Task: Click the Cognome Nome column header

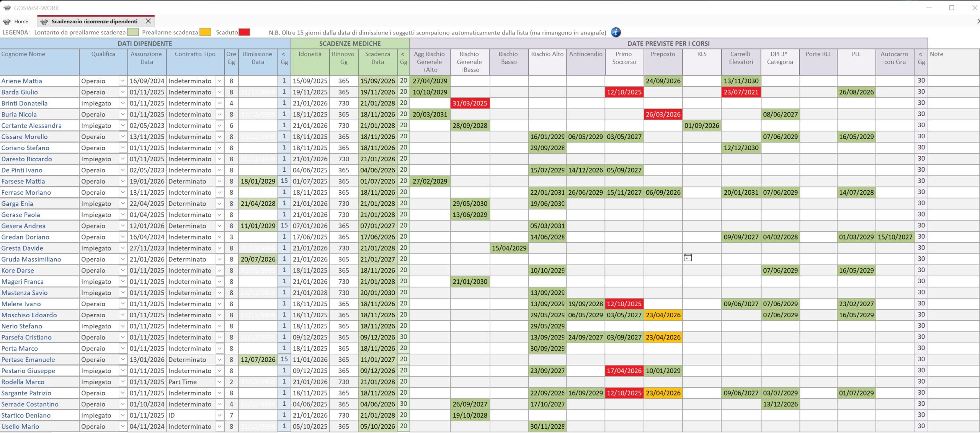Action: point(39,62)
